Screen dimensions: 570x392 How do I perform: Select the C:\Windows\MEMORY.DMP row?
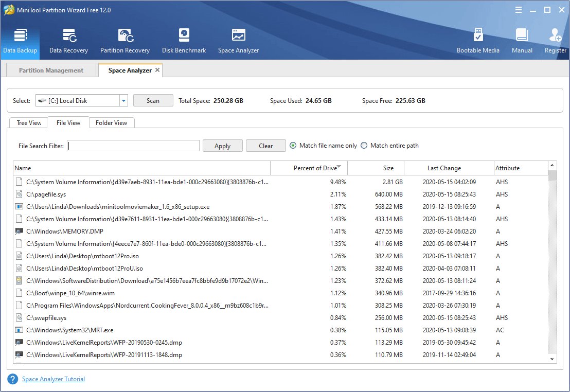tap(281, 231)
